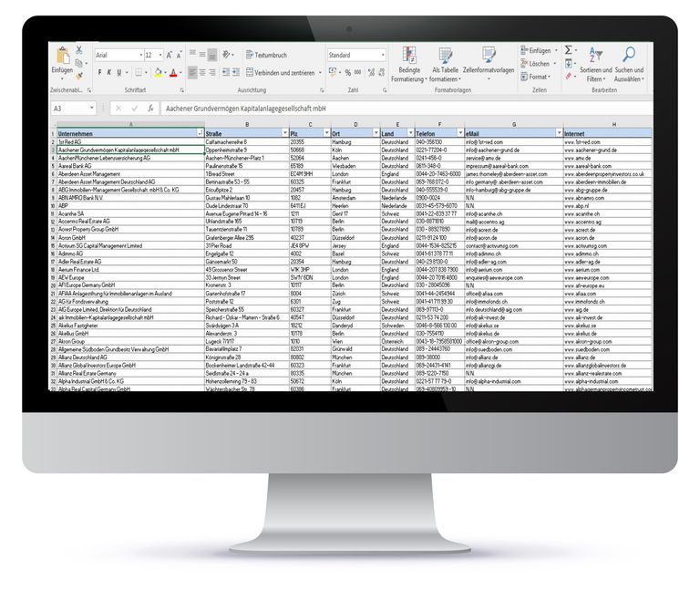This screenshot has width=700, height=590.
Task: Open Land column filter dropdown
Action: (411, 133)
